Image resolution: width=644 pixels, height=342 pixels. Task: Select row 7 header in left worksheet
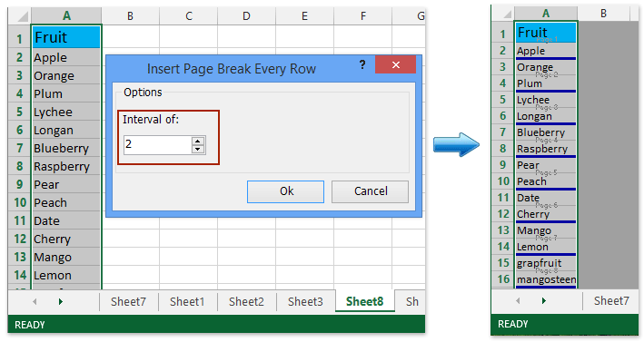tap(19, 148)
